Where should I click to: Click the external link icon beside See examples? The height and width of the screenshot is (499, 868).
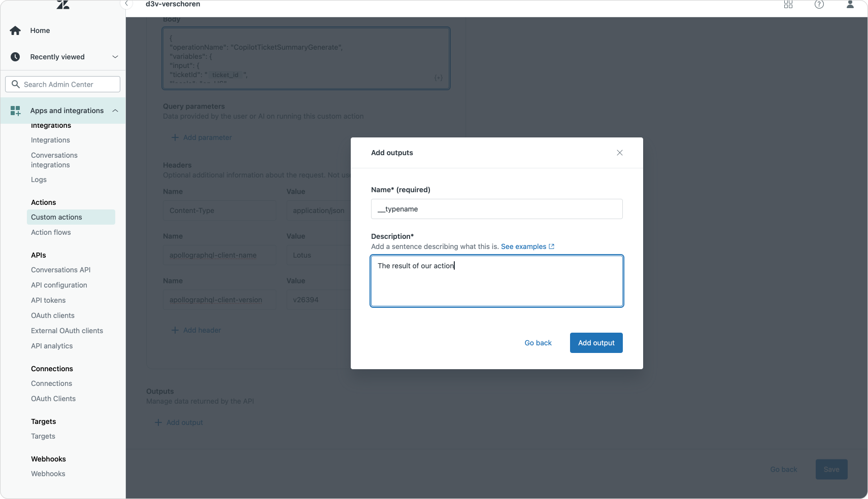coord(552,246)
